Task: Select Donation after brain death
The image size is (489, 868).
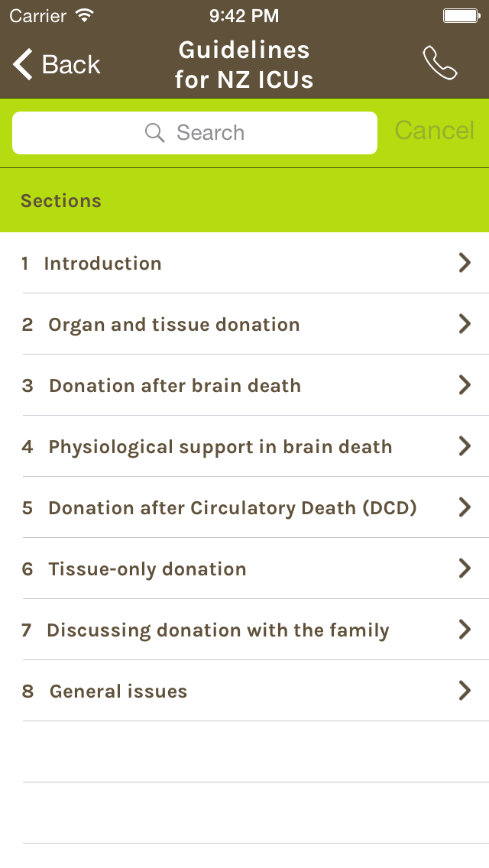Action: pyautogui.click(x=174, y=386)
